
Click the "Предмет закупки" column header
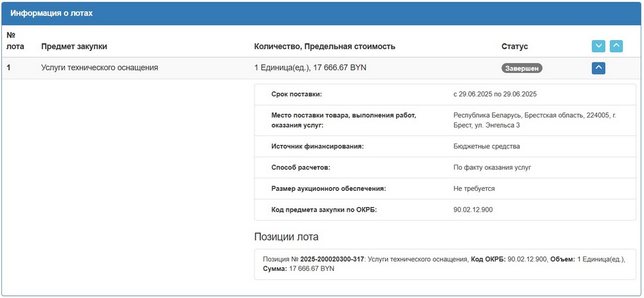pyautogui.click(x=74, y=46)
